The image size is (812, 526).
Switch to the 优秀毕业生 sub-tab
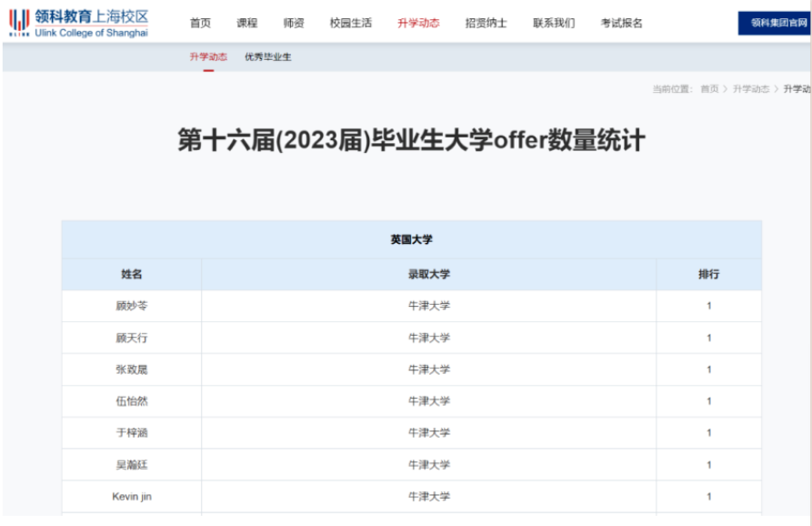coord(267,57)
